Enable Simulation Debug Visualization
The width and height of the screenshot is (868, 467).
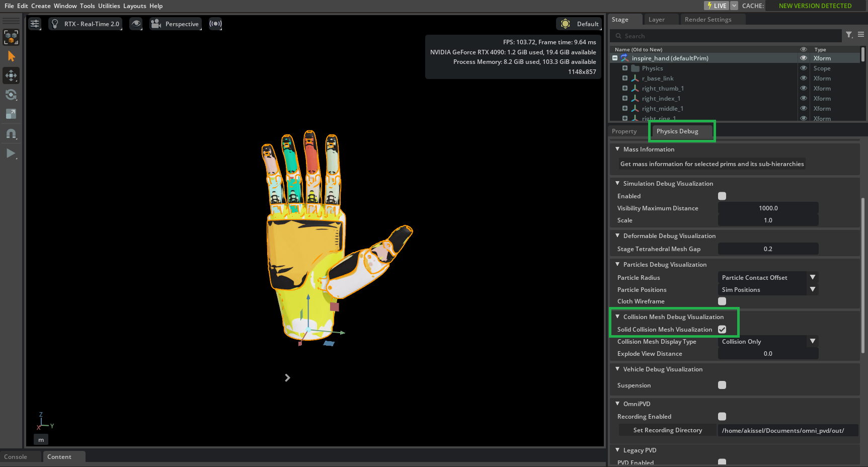pos(722,196)
